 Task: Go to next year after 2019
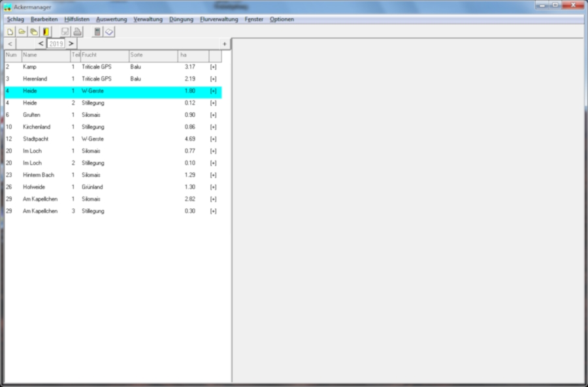71,44
